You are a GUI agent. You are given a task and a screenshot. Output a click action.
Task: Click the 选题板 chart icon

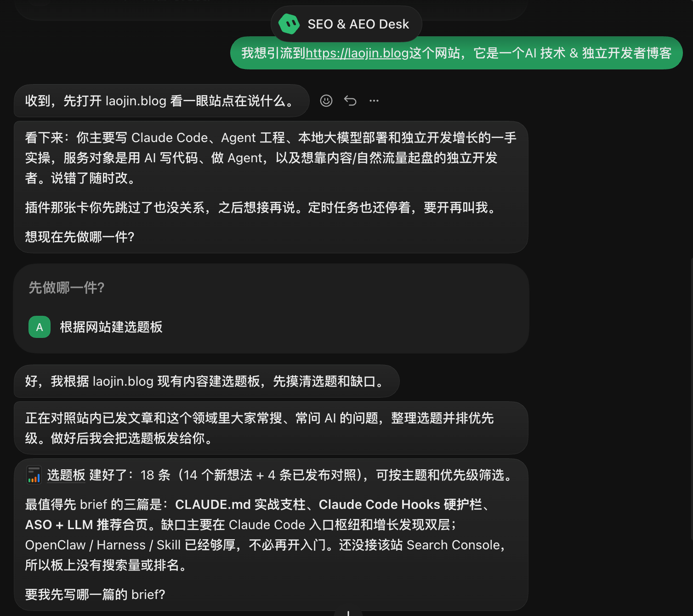pyautogui.click(x=34, y=475)
